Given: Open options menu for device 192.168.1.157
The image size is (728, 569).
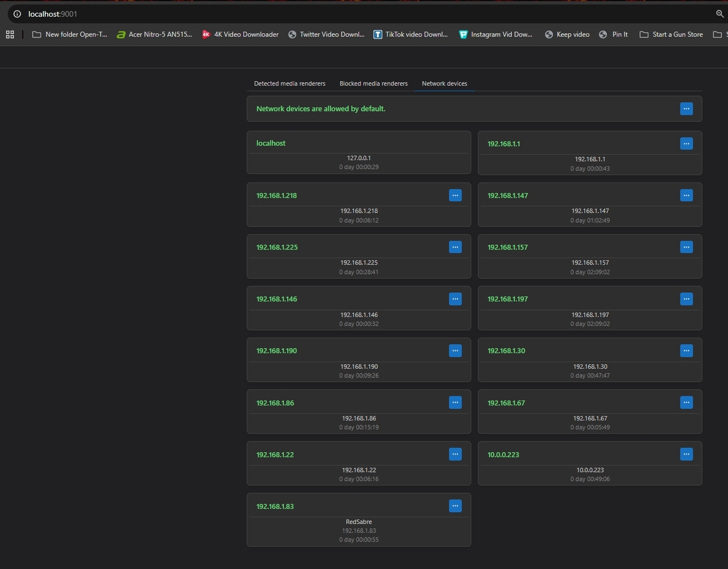Looking at the screenshot, I should pyautogui.click(x=686, y=247).
